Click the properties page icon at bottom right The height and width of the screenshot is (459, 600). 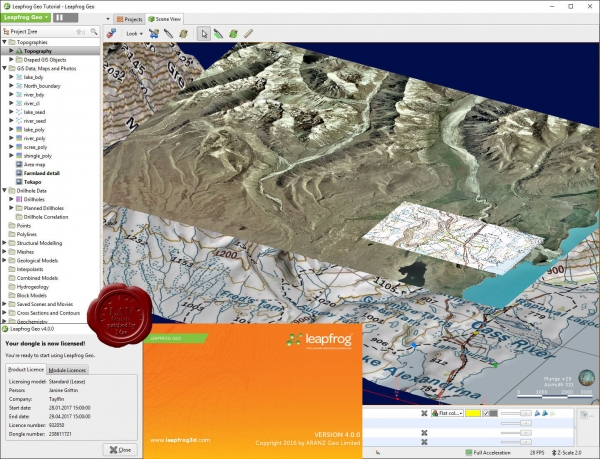click(x=584, y=415)
